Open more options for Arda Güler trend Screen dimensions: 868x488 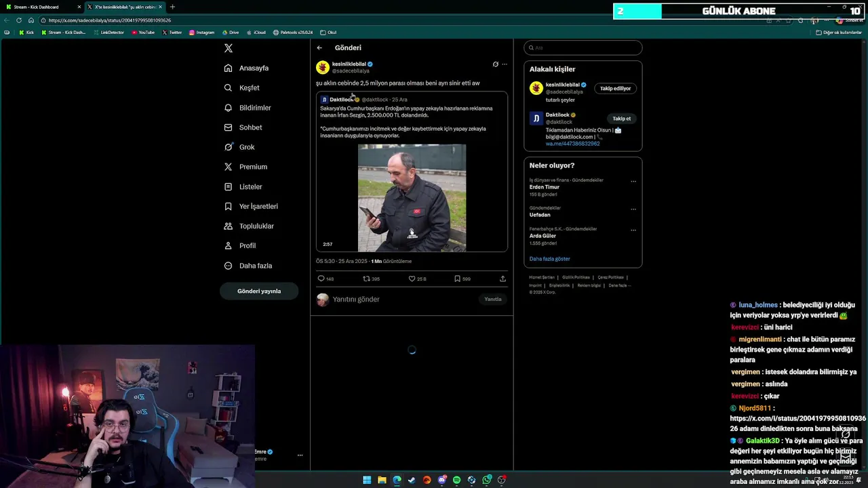(633, 230)
